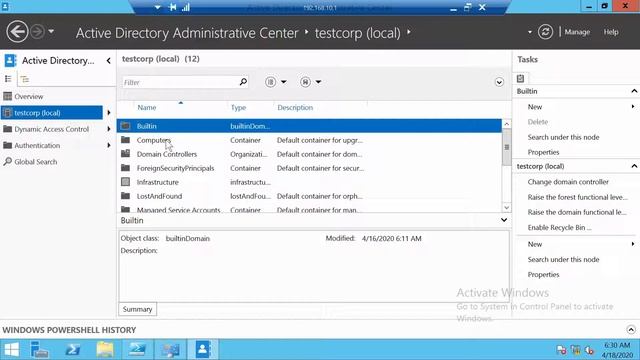Select the Builtin row
Screen dimensions: 640x360
tap(309, 126)
